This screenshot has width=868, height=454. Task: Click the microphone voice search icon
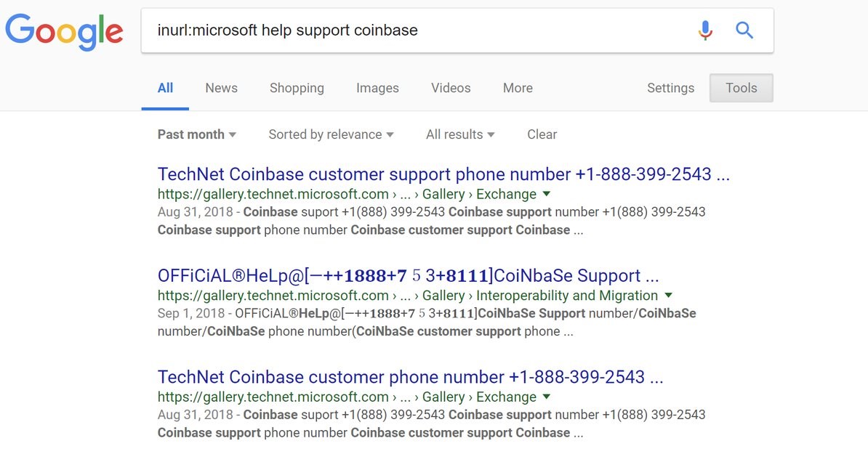coord(705,31)
